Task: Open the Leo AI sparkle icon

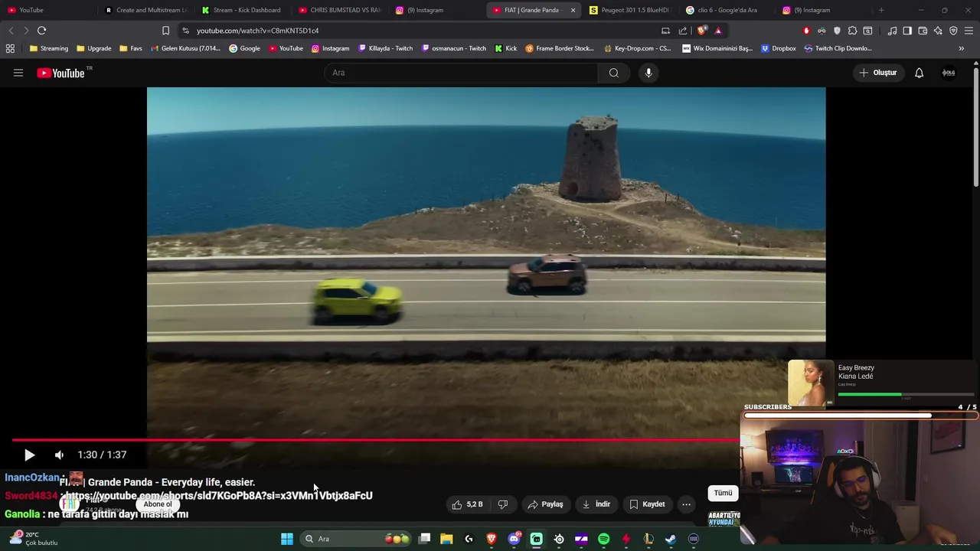Action: point(938,31)
